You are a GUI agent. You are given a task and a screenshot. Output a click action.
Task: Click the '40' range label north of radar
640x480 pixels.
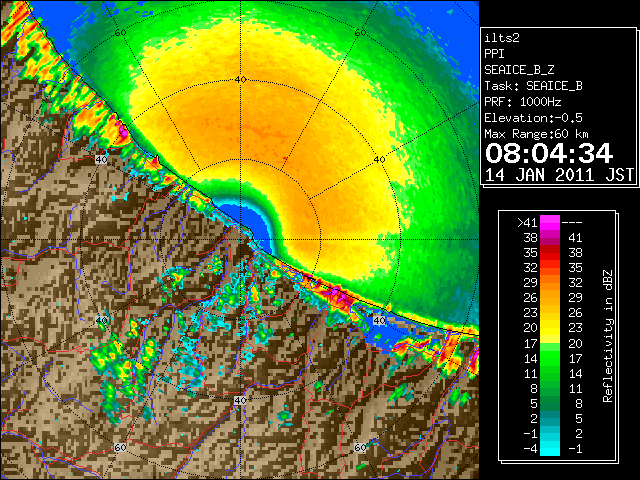point(240,80)
